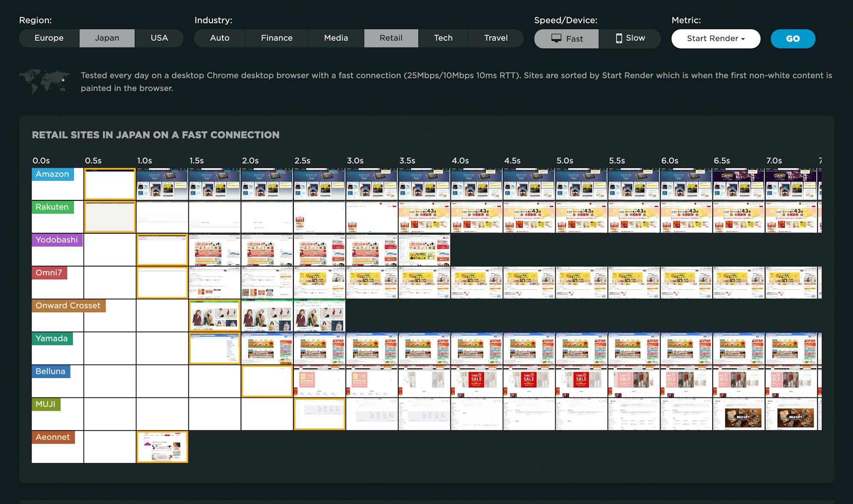
Task: Click the MUJI site label
Action: click(46, 404)
